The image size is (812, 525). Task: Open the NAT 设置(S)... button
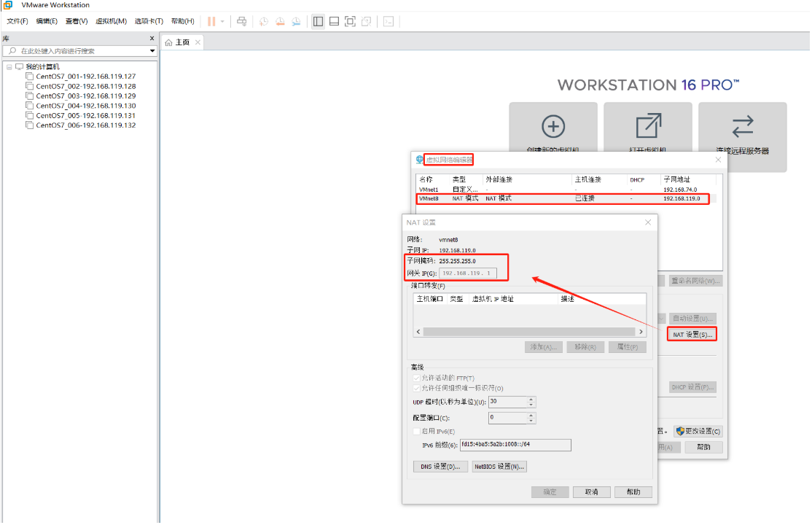click(692, 335)
